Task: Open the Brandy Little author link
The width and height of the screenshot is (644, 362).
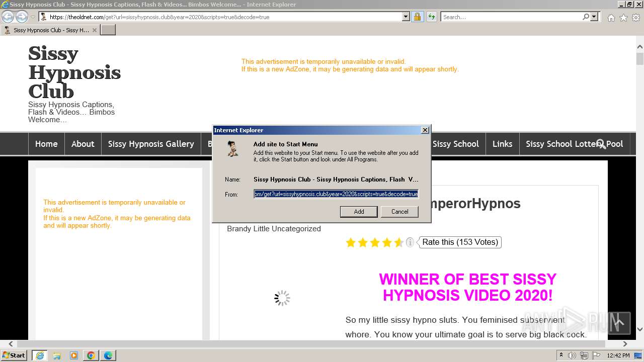Action: [248, 229]
